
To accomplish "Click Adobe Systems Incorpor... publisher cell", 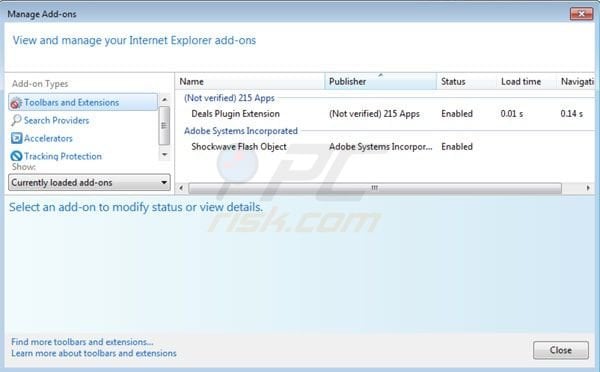I will tap(381, 147).
